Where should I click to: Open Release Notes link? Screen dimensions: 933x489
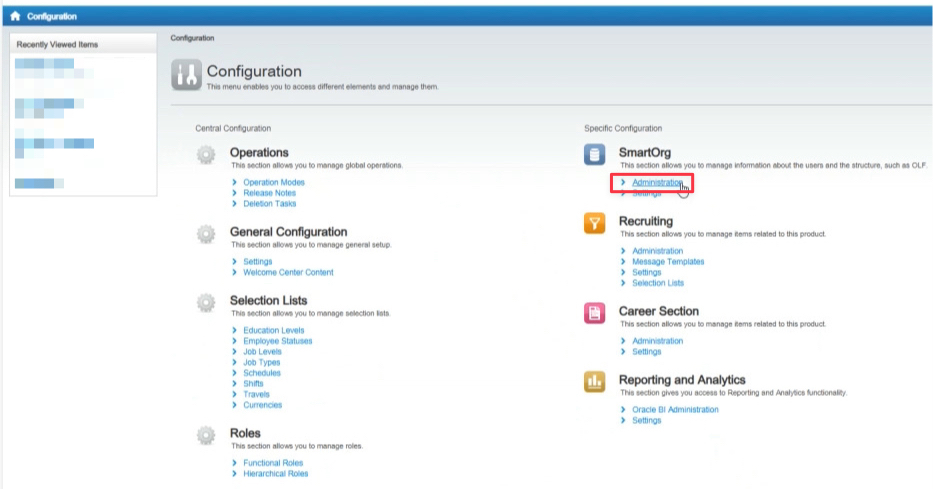pyautogui.click(x=270, y=193)
